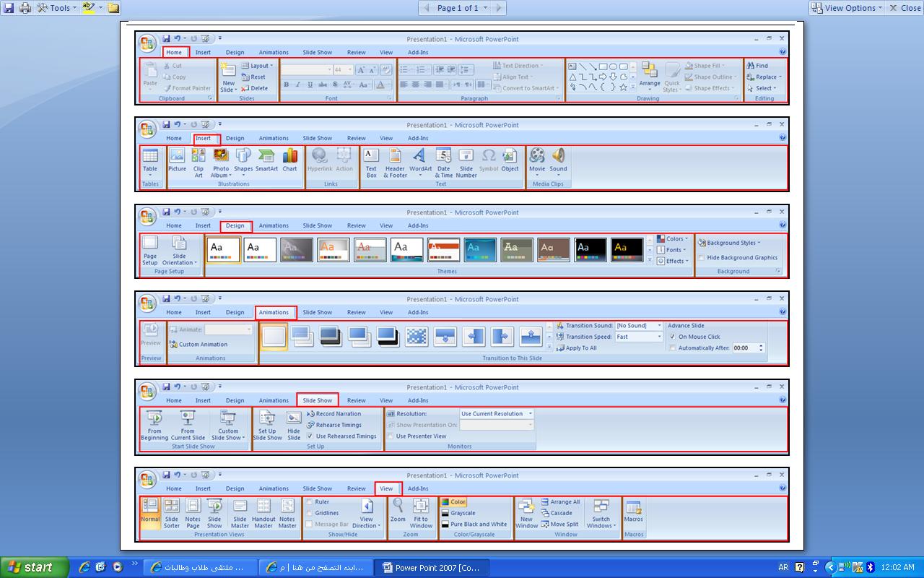Check the Ruler checkbox

pos(310,501)
